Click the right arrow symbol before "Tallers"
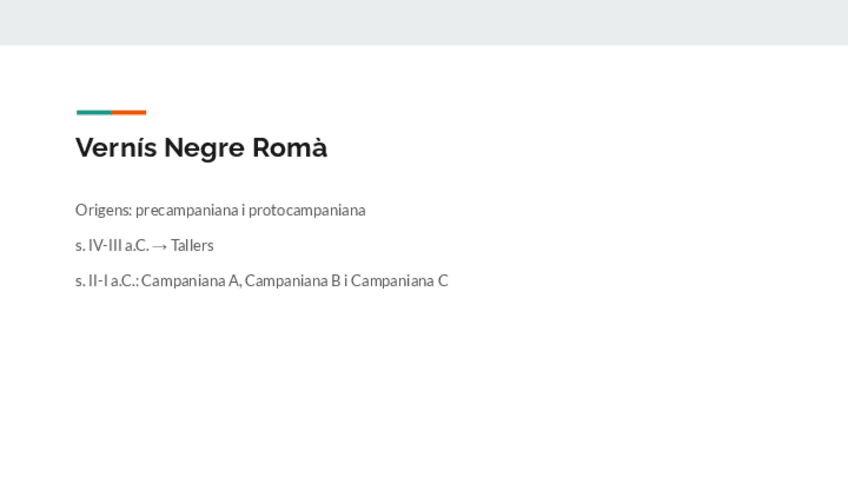Viewport: 848px width, 477px height. coord(160,246)
